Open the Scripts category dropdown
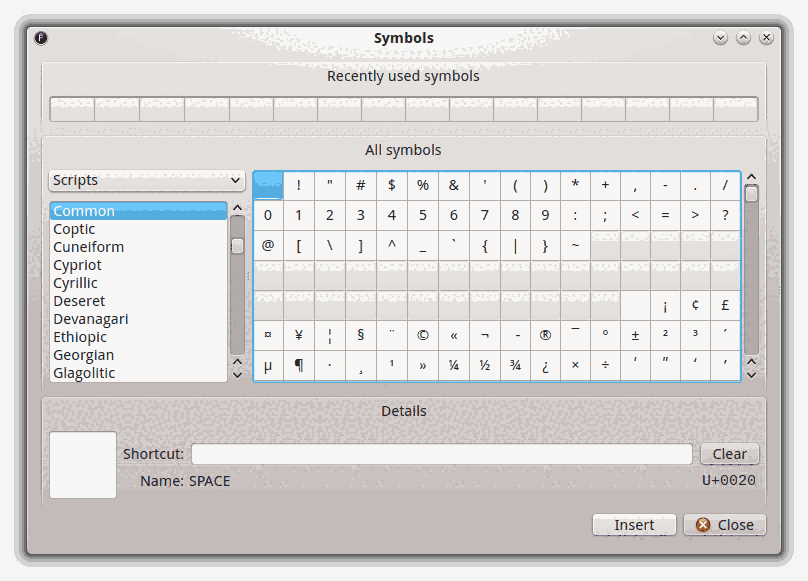 pos(147,180)
